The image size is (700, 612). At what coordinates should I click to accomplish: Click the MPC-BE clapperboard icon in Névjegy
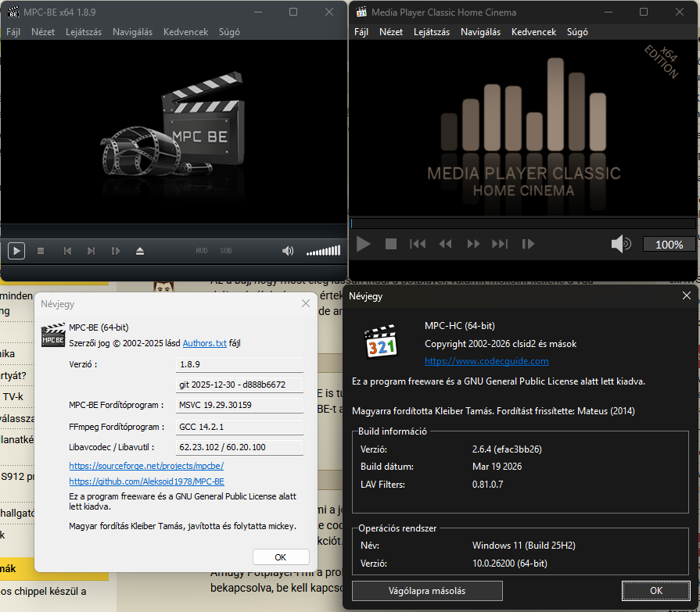[53, 335]
